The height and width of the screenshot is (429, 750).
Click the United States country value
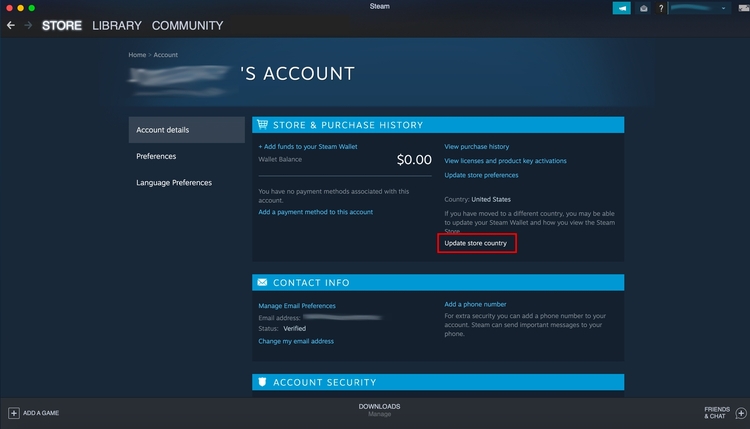491,199
